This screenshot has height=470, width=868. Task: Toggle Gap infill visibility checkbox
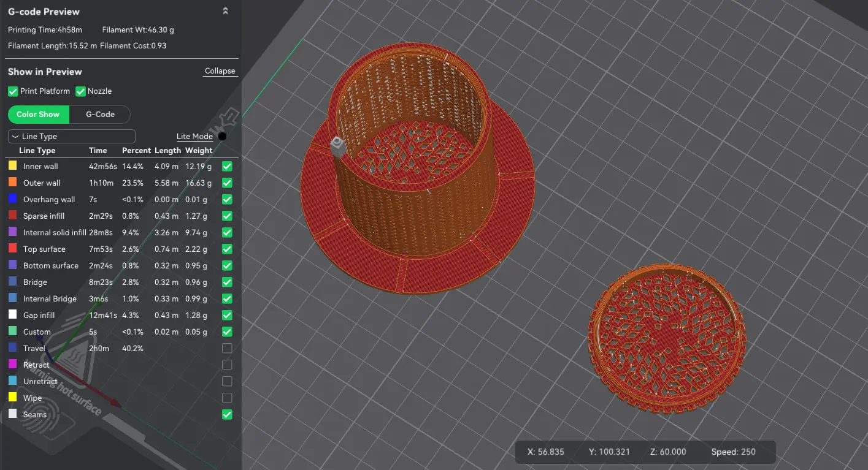(227, 316)
